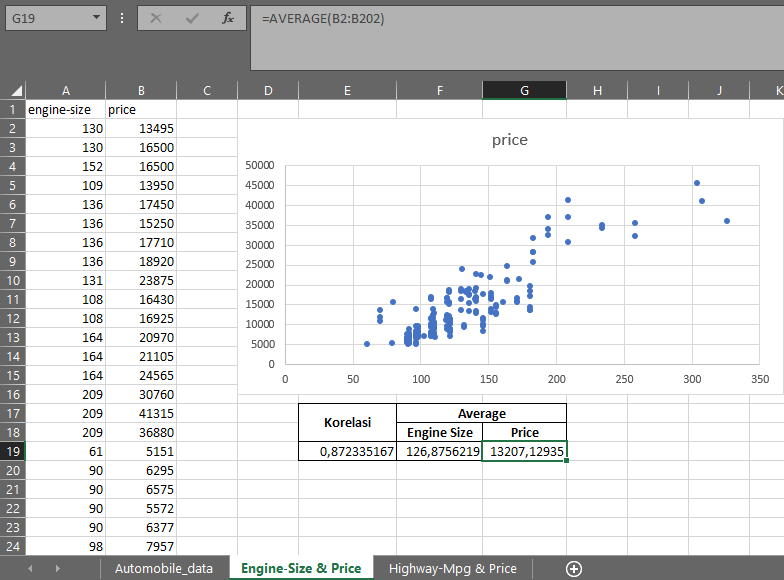The image size is (784, 580).
Task: Select cell with engine size 131
Action: (66, 280)
